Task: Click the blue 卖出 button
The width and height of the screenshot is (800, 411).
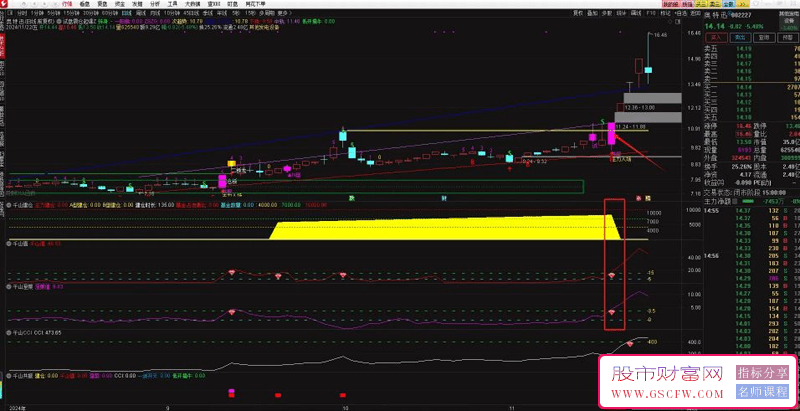Action: 738,37
